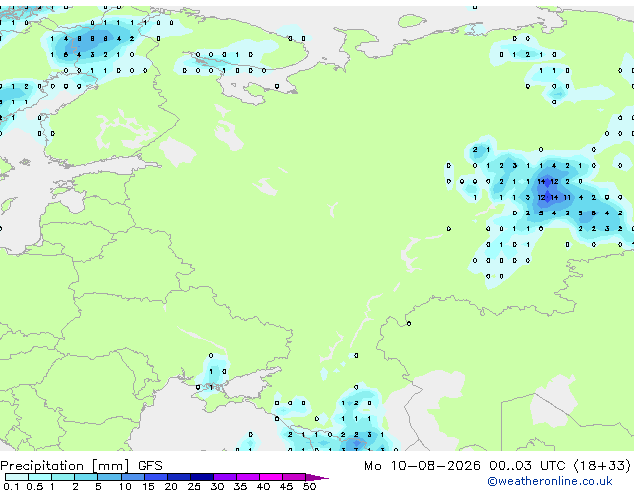Screen dimensions: 634x490
Task: Select the 30–35 mm purple legend swatch
Action: click(225, 477)
